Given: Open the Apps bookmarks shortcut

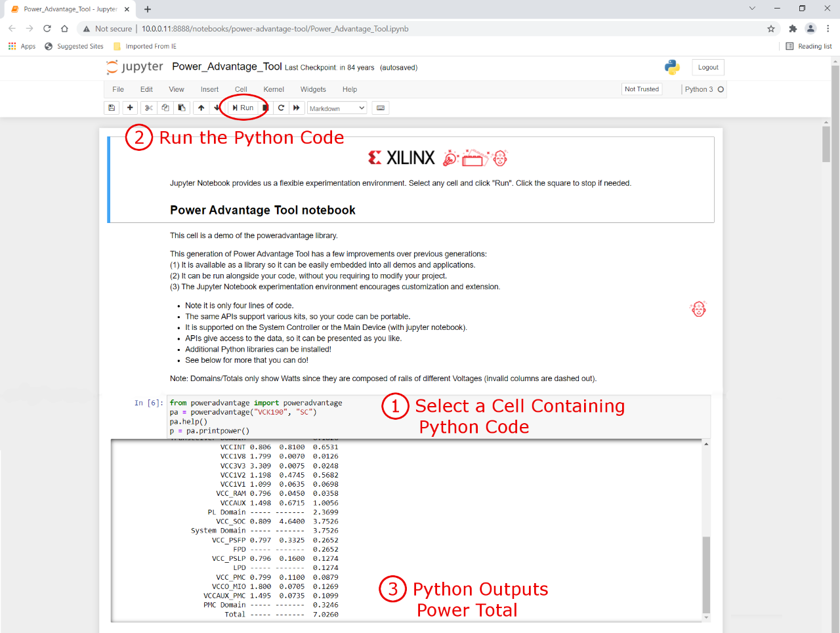Looking at the screenshot, I should coord(22,46).
